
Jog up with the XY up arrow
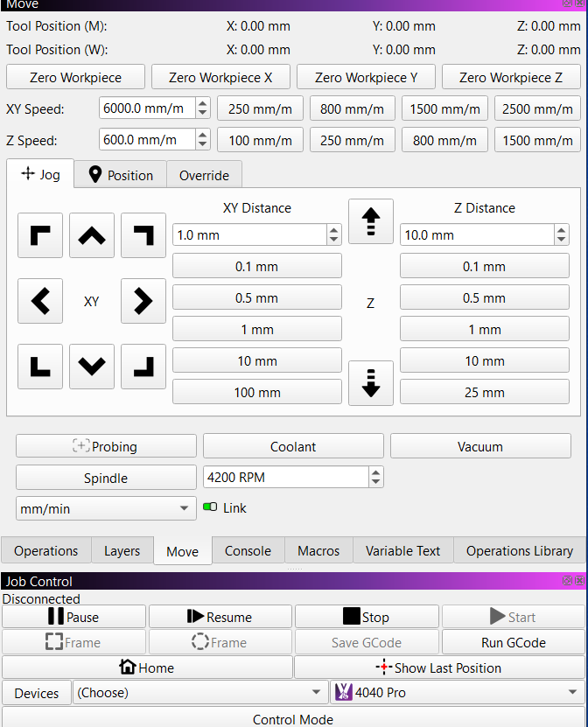pyautogui.click(x=92, y=235)
